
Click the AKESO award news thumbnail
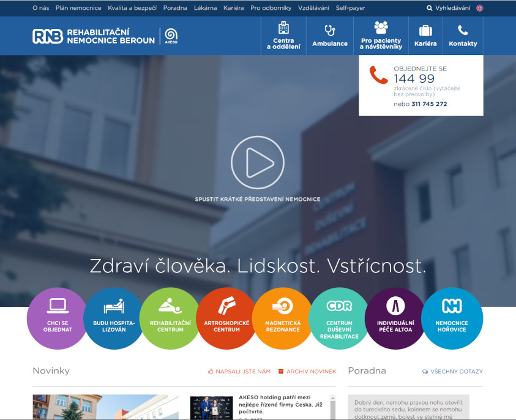(212, 408)
